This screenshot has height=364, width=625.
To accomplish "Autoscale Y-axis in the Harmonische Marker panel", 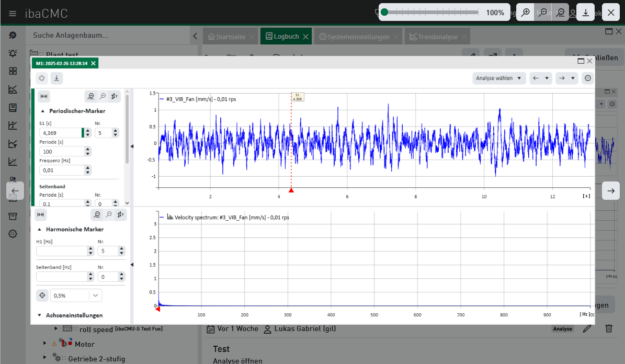I will (121, 214).
